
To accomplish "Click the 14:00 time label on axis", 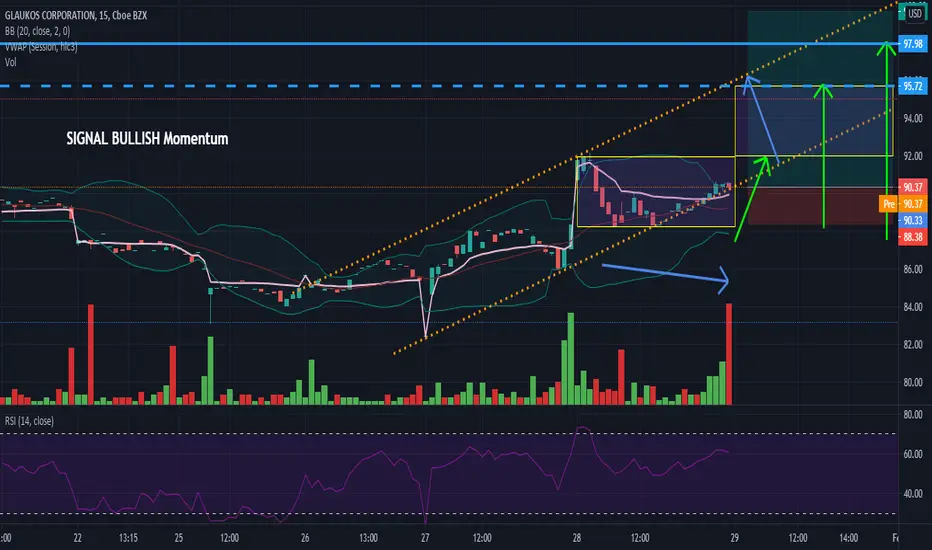I will pyautogui.click(x=848, y=538).
